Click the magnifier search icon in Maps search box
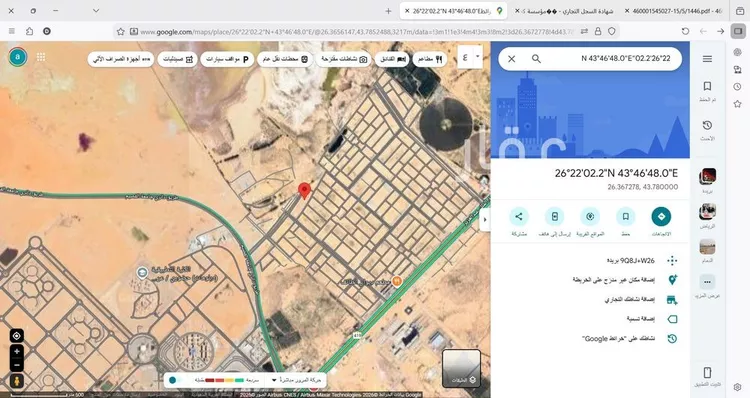This screenshot has height=398, width=750. click(x=536, y=58)
